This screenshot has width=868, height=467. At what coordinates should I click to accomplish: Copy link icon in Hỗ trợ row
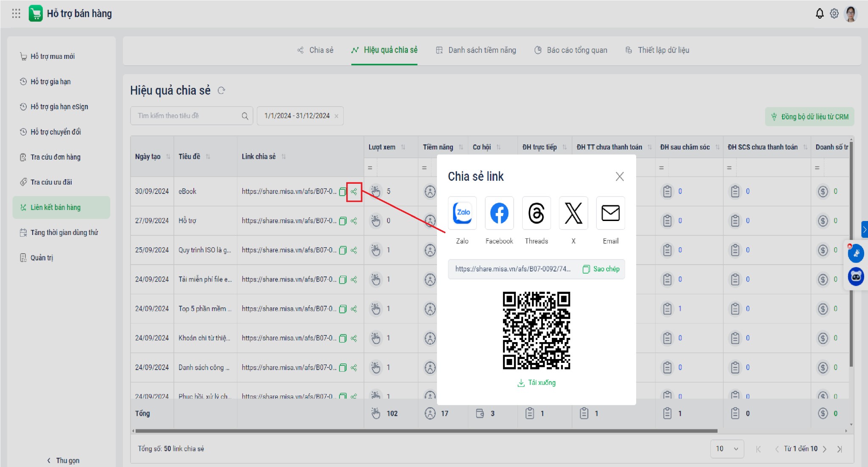click(x=343, y=221)
